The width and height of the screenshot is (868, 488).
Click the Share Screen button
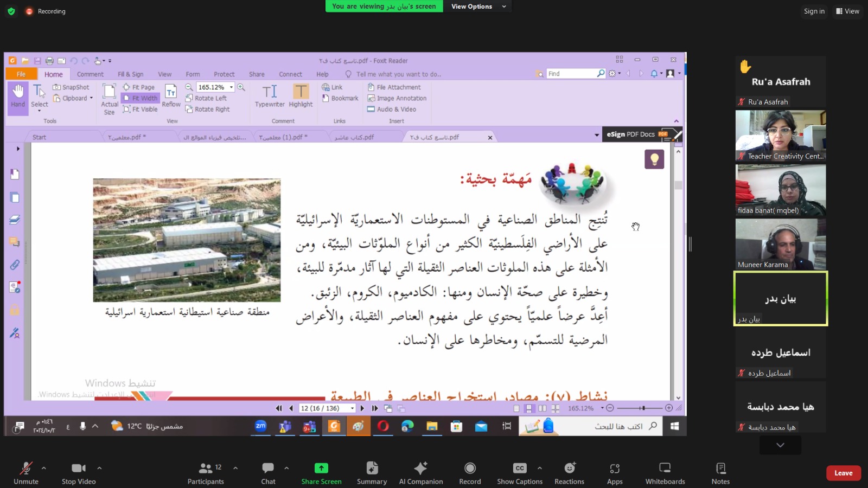pos(321,473)
